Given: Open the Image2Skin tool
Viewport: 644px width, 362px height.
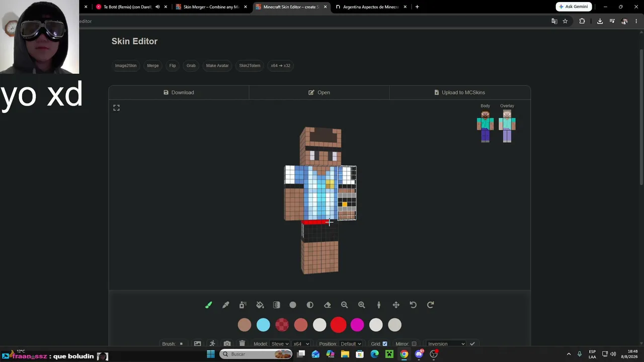Looking at the screenshot, I should (126, 65).
